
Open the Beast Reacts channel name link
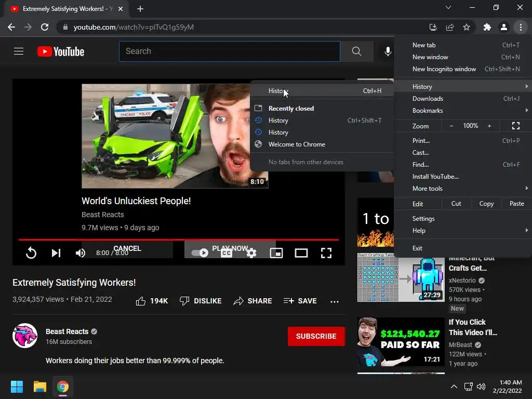(x=67, y=331)
